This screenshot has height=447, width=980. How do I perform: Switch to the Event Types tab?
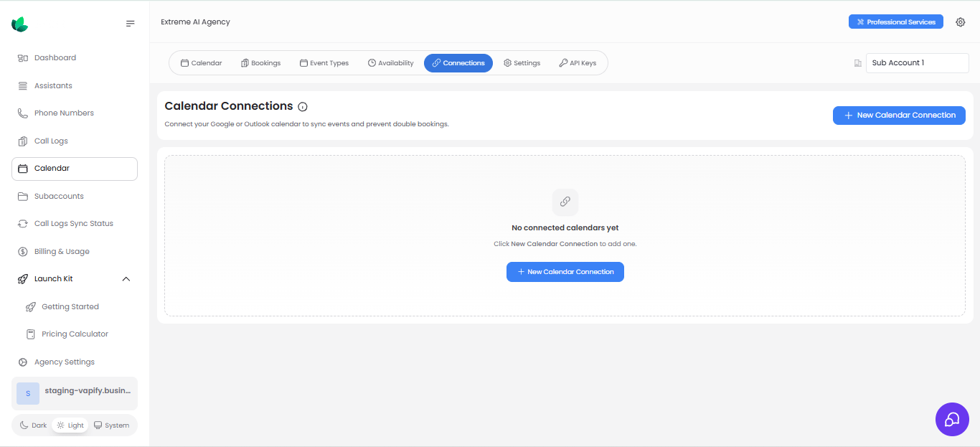[324, 63]
